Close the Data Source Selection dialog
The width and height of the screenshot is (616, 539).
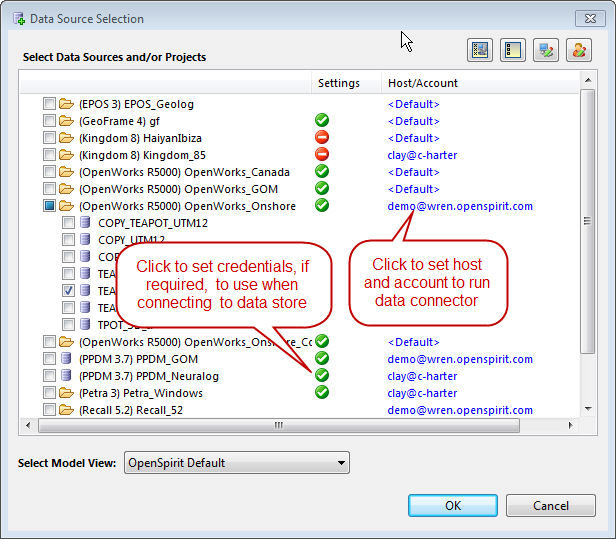pyautogui.click(x=590, y=18)
